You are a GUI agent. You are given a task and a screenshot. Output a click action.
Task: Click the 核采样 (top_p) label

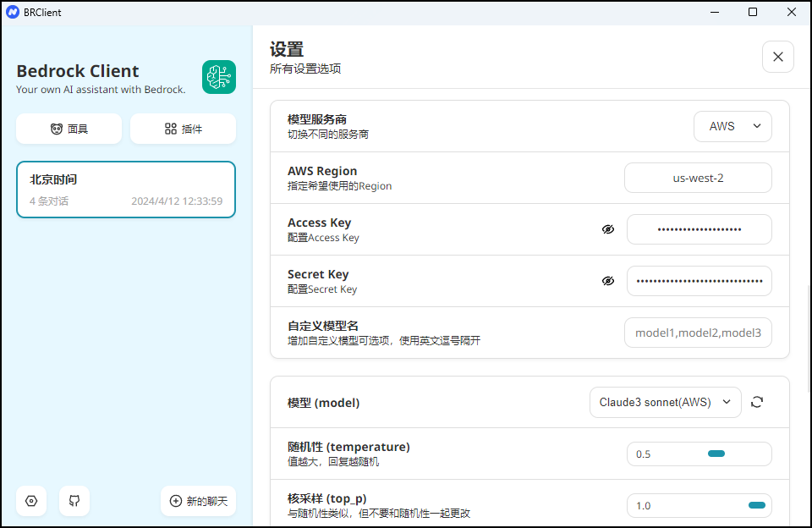coord(327,498)
